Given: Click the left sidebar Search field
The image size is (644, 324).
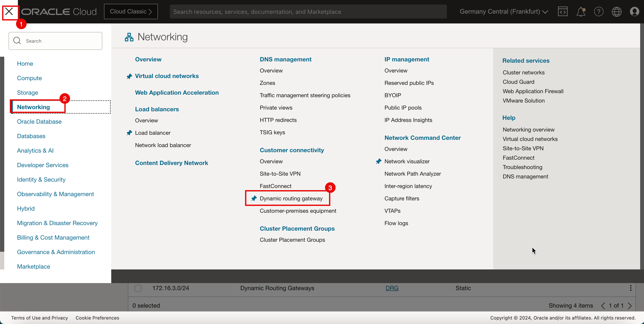Looking at the screenshot, I should tap(55, 40).
